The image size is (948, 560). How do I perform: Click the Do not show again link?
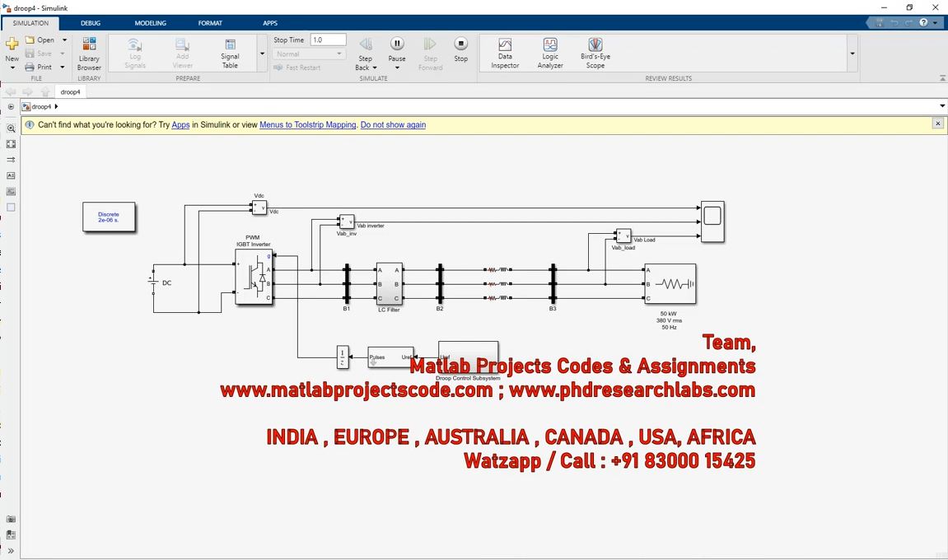coord(393,124)
